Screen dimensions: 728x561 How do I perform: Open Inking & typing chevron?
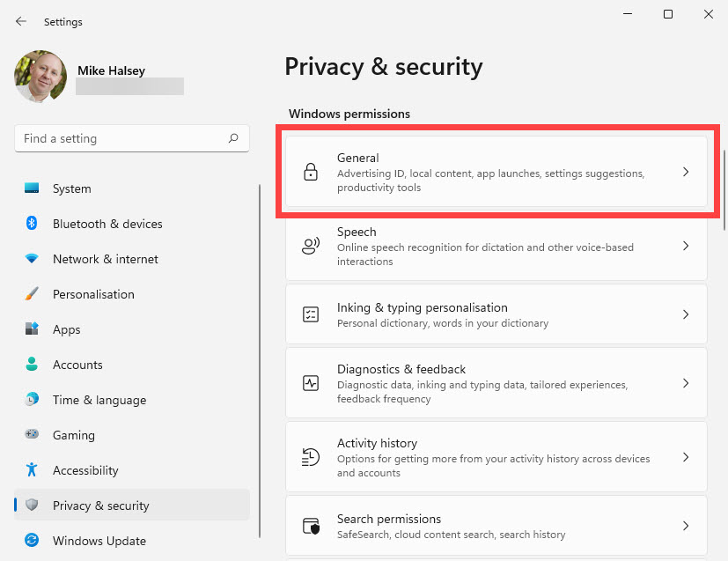(686, 314)
